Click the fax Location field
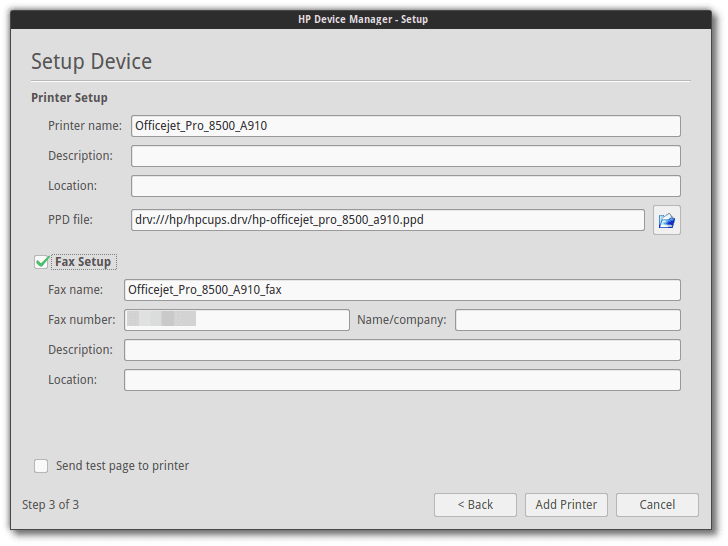728x546 pixels. pos(402,380)
